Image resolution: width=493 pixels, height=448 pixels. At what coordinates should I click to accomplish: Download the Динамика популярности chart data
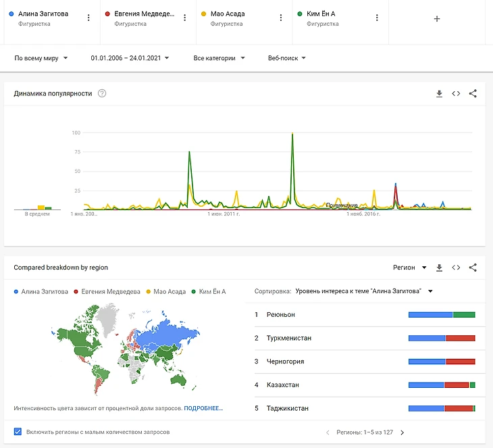tap(439, 93)
